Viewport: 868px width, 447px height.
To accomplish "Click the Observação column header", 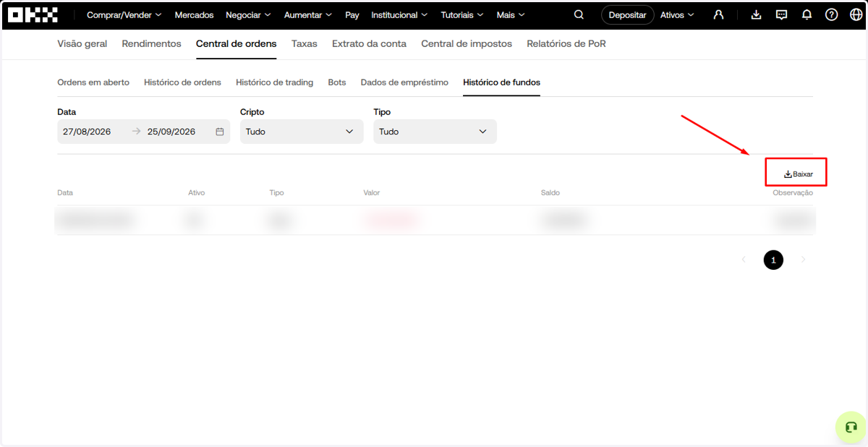I will pos(793,193).
